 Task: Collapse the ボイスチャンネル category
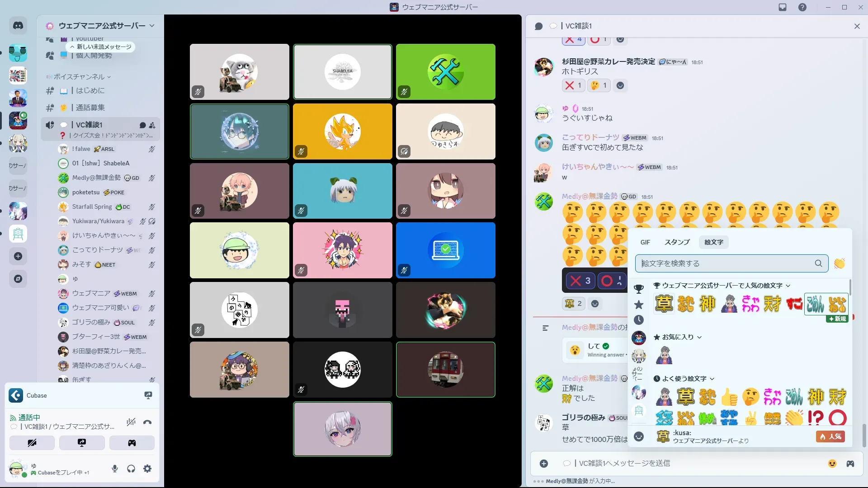click(x=79, y=77)
